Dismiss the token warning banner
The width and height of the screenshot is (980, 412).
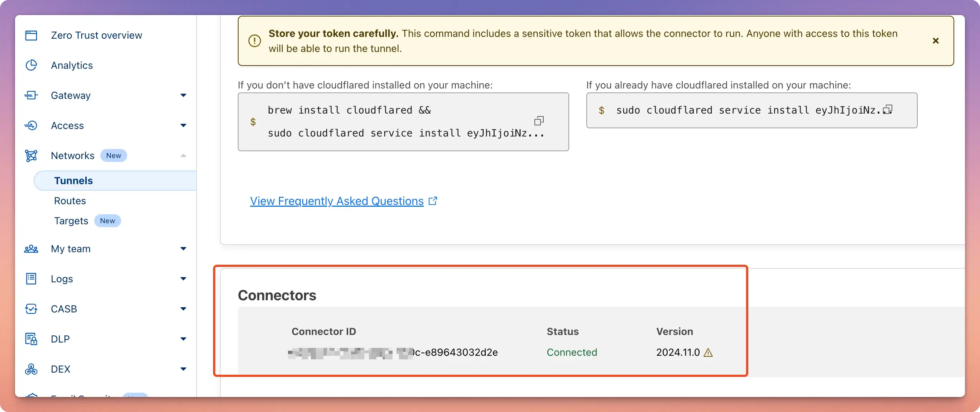pyautogui.click(x=936, y=41)
